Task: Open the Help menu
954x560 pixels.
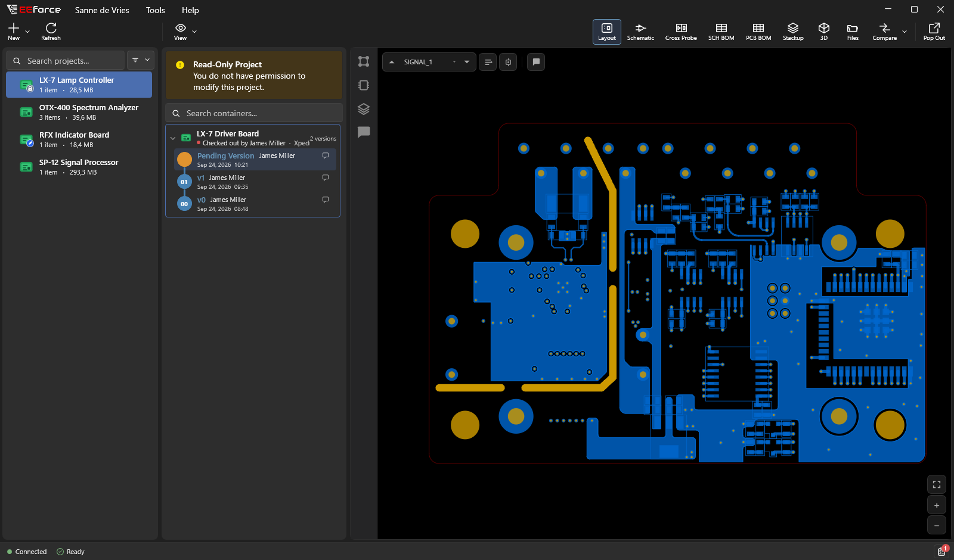Action: pyautogui.click(x=190, y=10)
